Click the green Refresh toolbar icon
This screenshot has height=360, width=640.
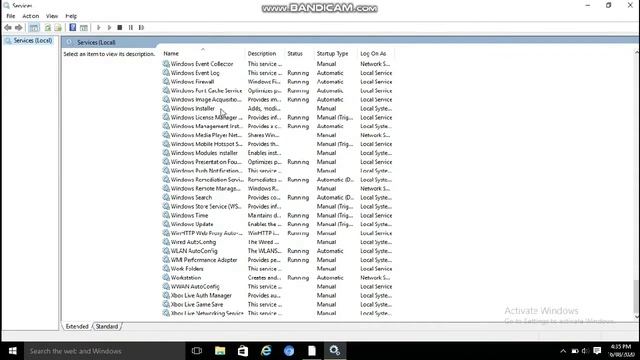pyautogui.click(x=48, y=27)
